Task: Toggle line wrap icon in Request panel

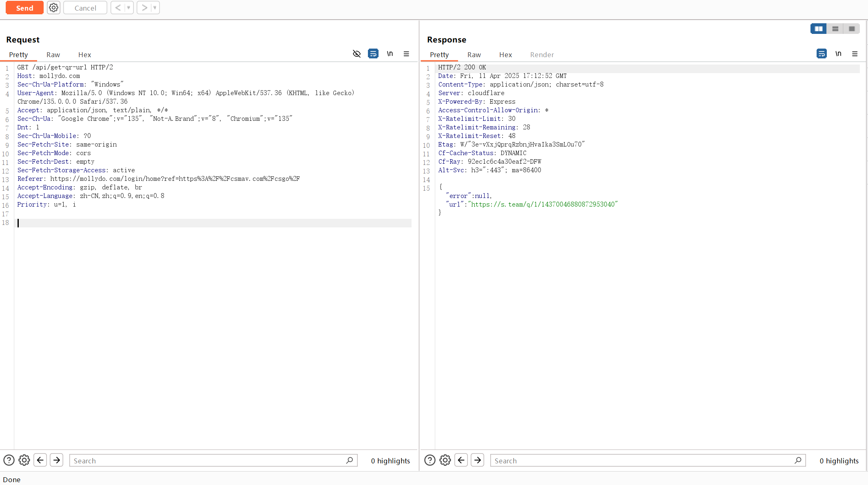Action: 373,54
